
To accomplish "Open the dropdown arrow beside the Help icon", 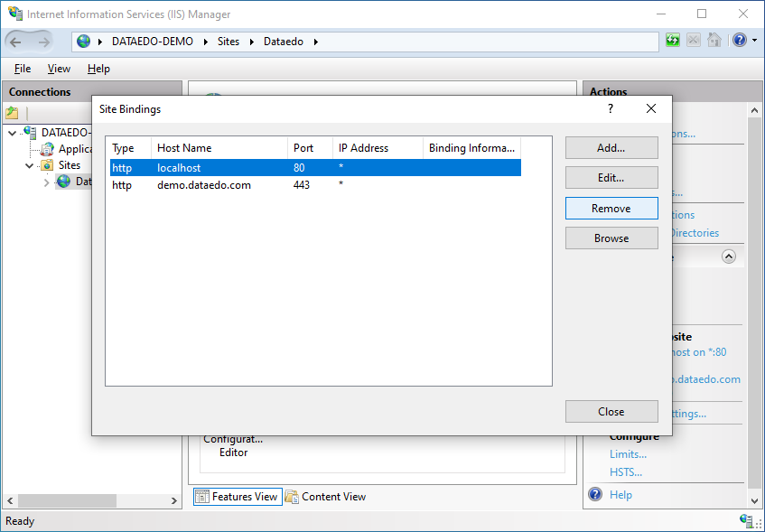I will (x=751, y=42).
